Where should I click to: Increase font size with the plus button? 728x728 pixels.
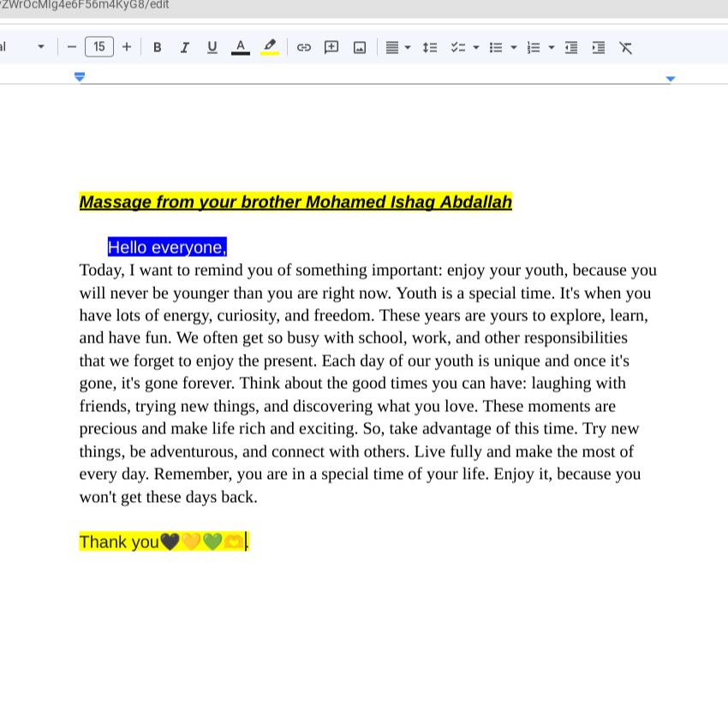pos(127,47)
